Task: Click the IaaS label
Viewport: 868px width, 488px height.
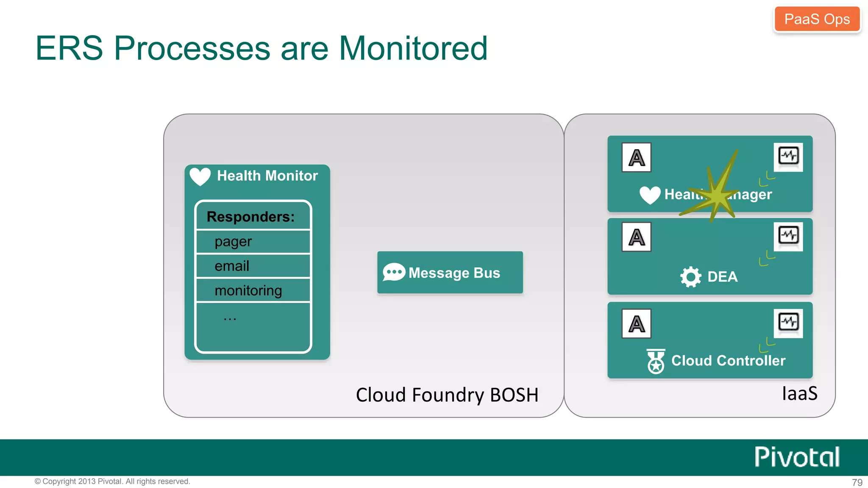Action: pyautogui.click(x=799, y=394)
